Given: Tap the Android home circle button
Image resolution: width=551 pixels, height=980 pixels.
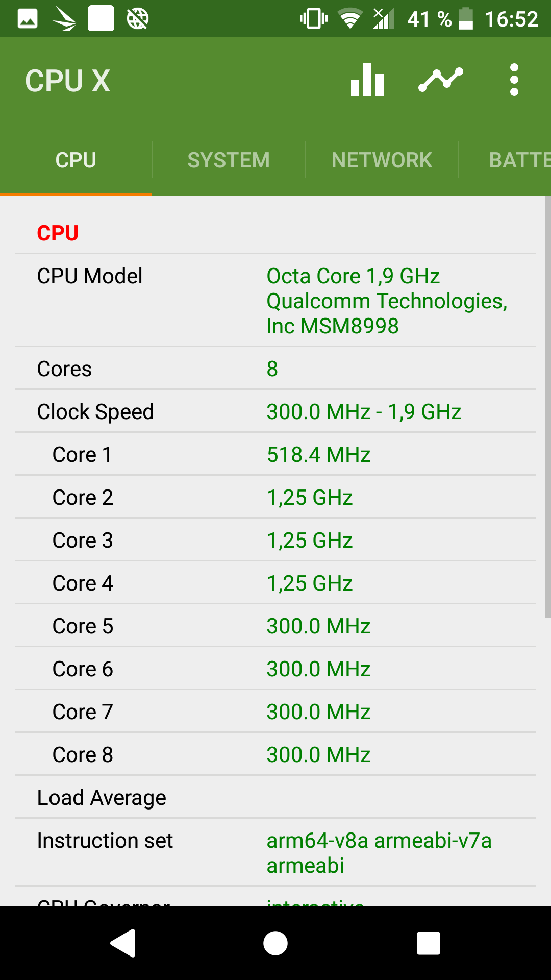Looking at the screenshot, I should pyautogui.click(x=275, y=943).
